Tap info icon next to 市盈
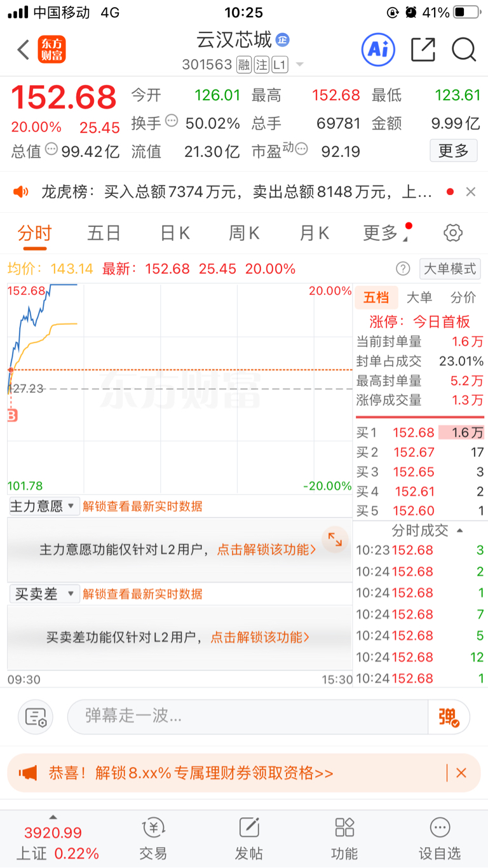The image size is (488, 868). tap(301, 149)
